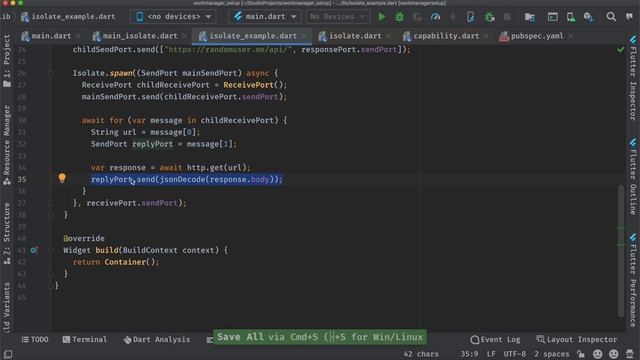Change the LF line separator in status bar
Screen dimensions: 640x360
491,354
